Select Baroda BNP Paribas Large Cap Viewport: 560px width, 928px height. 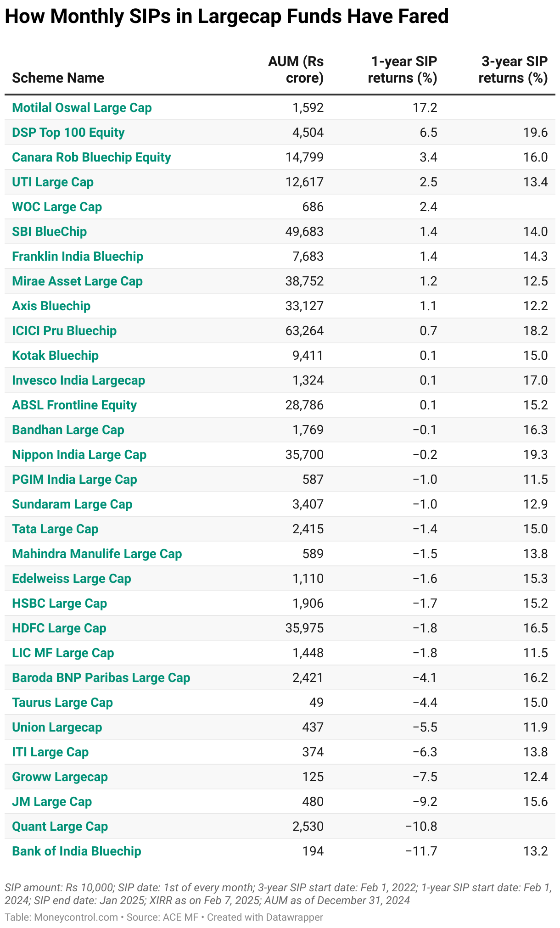pyautogui.click(x=101, y=678)
